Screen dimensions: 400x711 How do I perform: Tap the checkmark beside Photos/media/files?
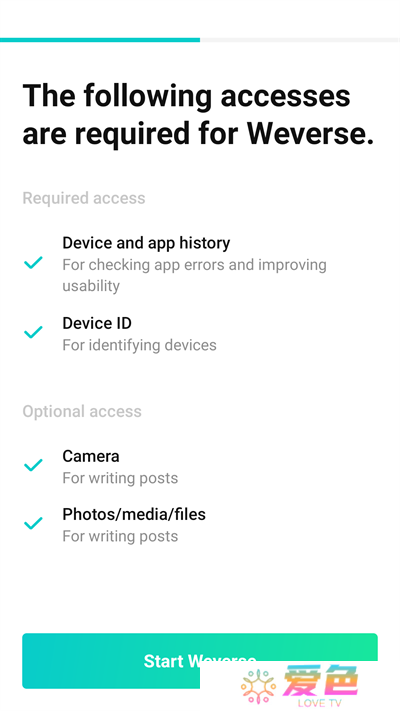33,523
